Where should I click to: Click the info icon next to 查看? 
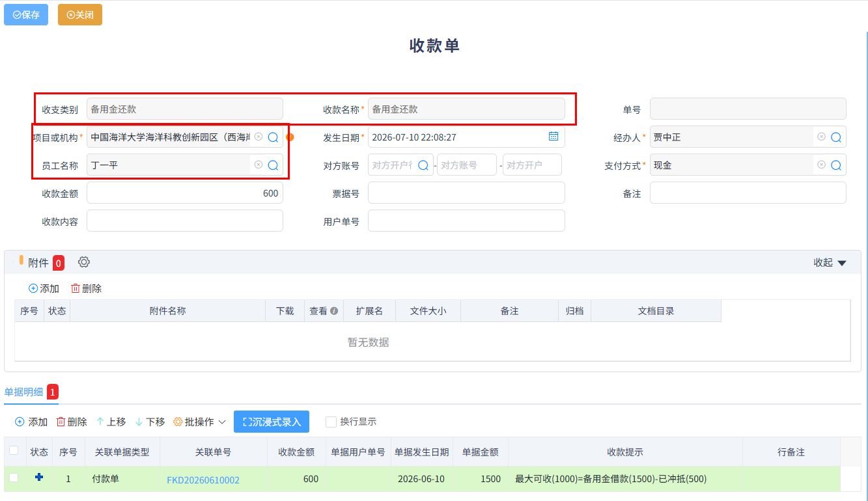pos(334,311)
